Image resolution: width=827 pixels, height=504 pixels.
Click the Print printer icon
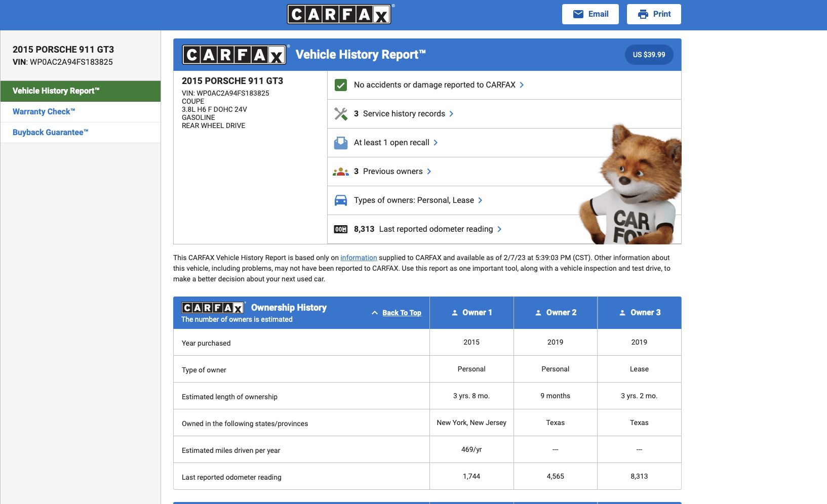pyautogui.click(x=643, y=14)
